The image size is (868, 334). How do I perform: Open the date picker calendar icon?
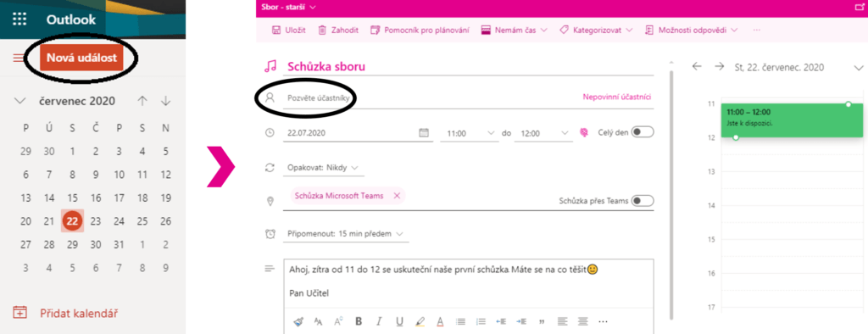coord(424,133)
